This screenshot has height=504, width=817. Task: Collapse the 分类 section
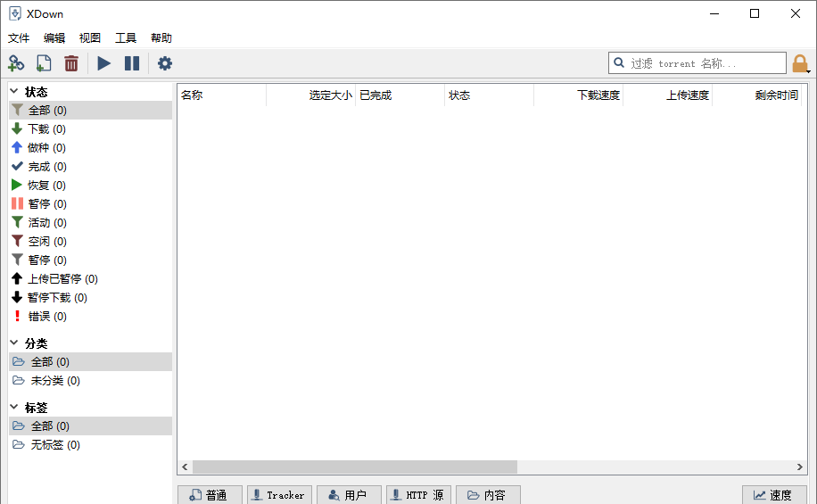14,343
